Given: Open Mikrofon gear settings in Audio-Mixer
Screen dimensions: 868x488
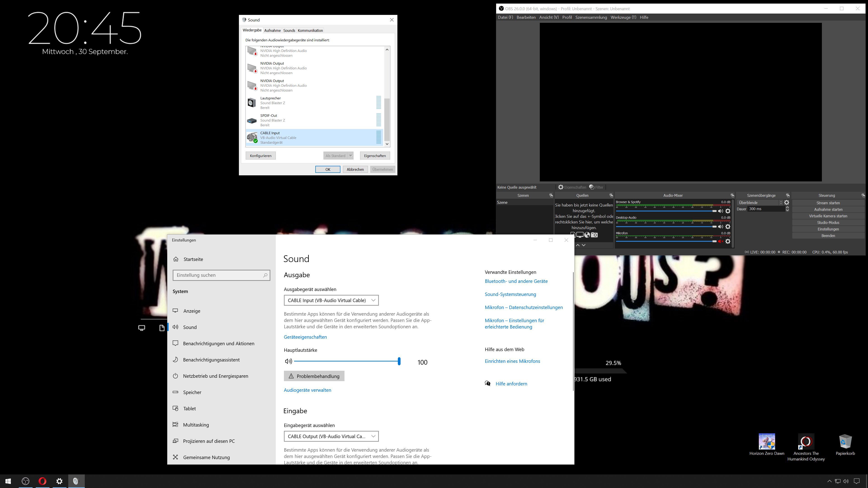Looking at the screenshot, I should (x=728, y=242).
